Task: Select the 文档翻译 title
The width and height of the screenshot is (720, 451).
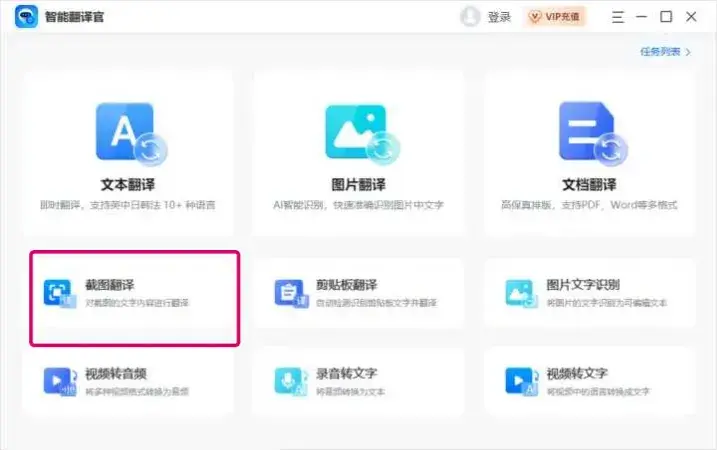Action: [x=590, y=185]
